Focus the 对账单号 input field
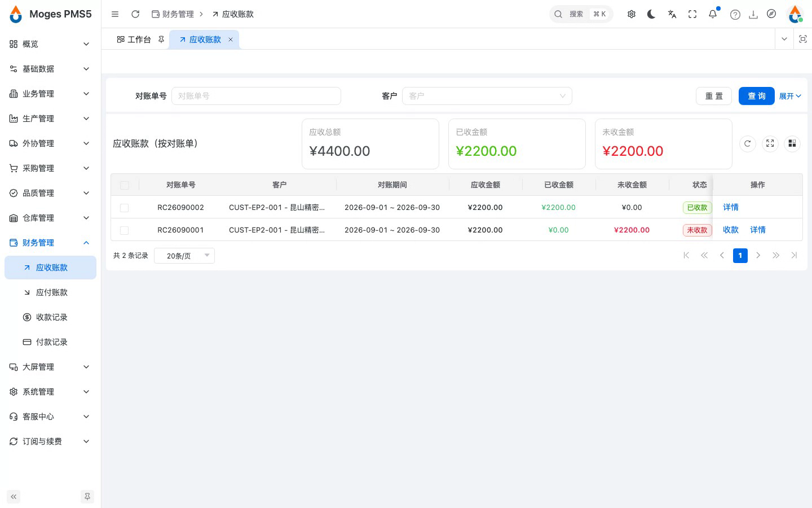The image size is (812, 508). [x=256, y=96]
